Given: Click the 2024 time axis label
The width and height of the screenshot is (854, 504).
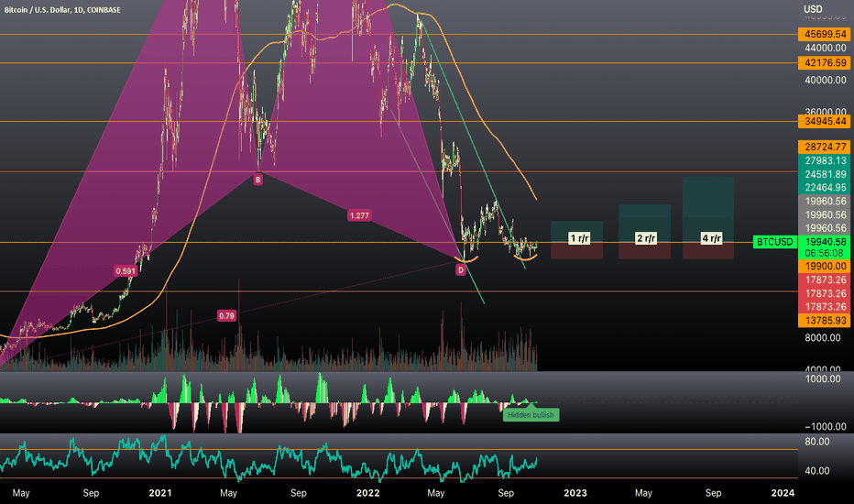Looking at the screenshot, I should click(x=783, y=493).
